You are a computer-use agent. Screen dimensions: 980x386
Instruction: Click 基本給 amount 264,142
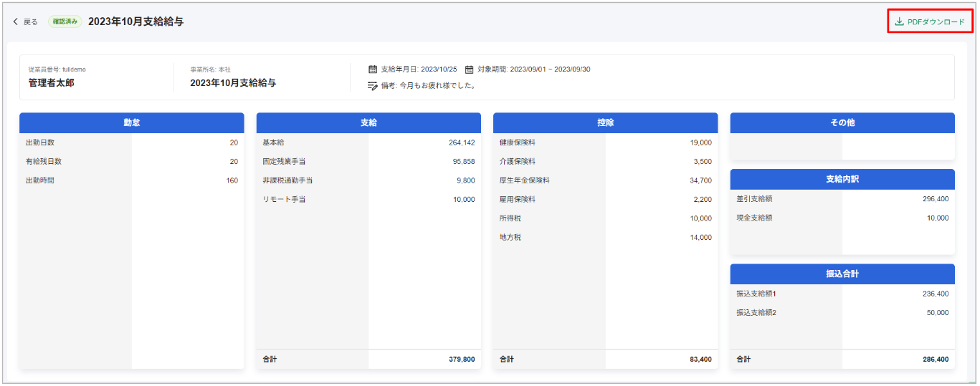coord(462,143)
